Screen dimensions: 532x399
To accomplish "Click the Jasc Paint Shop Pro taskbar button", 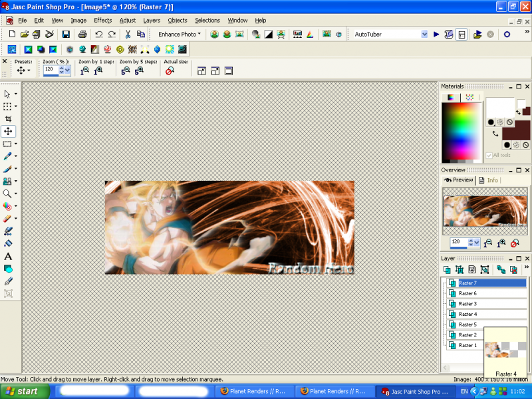I will (x=416, y=392).
